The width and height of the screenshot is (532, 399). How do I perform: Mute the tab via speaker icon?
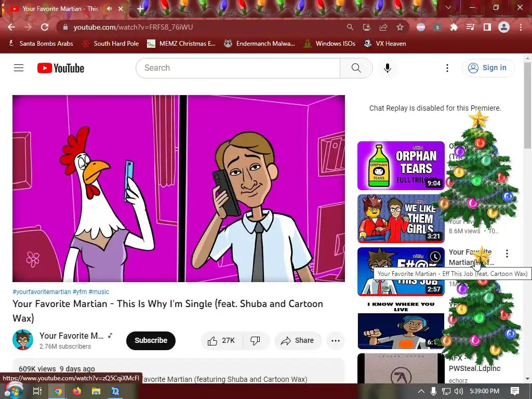click(x=109, y=9)
